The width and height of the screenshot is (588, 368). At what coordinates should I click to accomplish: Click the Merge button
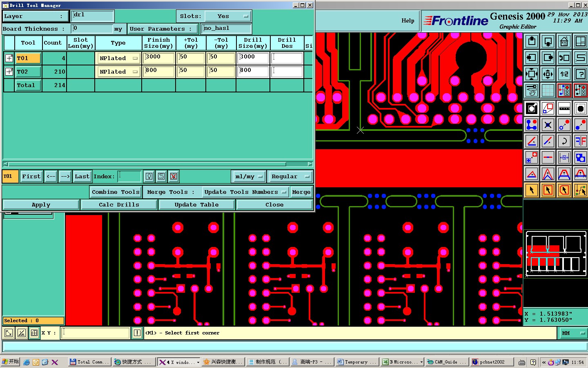[x=301, y=192]
